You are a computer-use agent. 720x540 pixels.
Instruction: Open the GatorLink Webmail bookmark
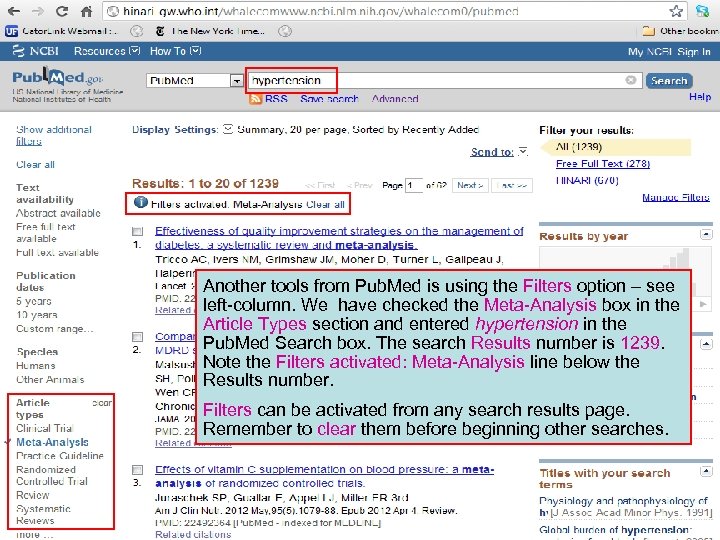(x=62, y=31)
